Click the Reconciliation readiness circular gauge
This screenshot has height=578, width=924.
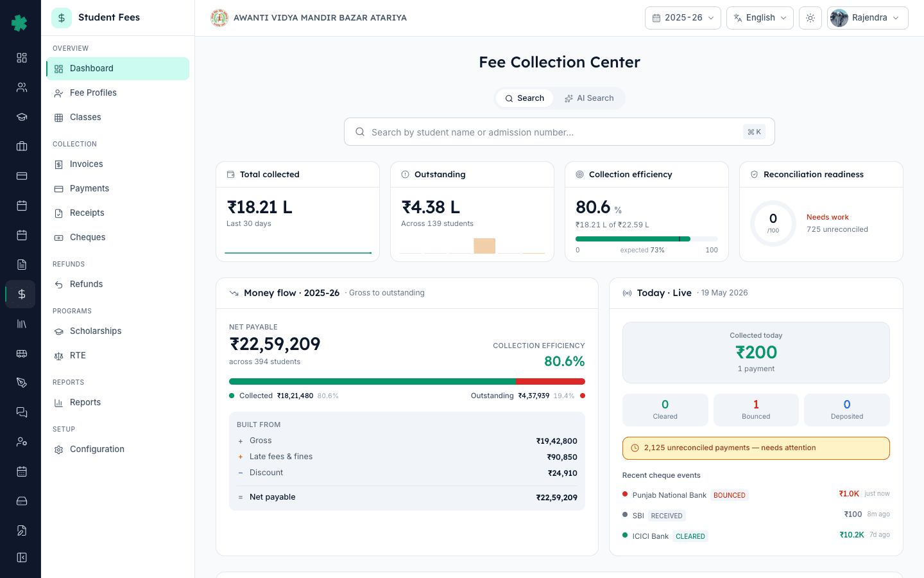point(773,223)
